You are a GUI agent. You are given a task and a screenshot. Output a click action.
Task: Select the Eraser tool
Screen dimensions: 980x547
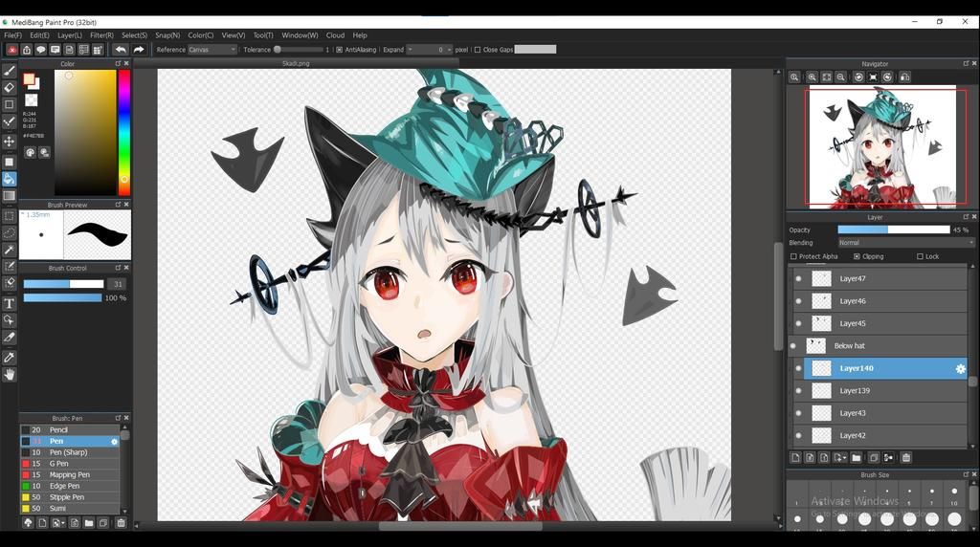click(x=9, y=88)
